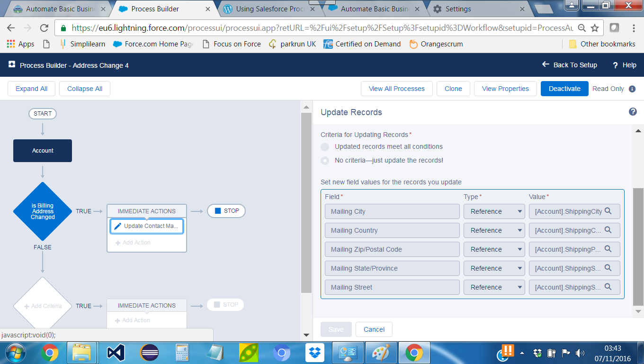Show hidden system tray icons
The height and width of the screenshot is (364, 644).
(522, 353)
